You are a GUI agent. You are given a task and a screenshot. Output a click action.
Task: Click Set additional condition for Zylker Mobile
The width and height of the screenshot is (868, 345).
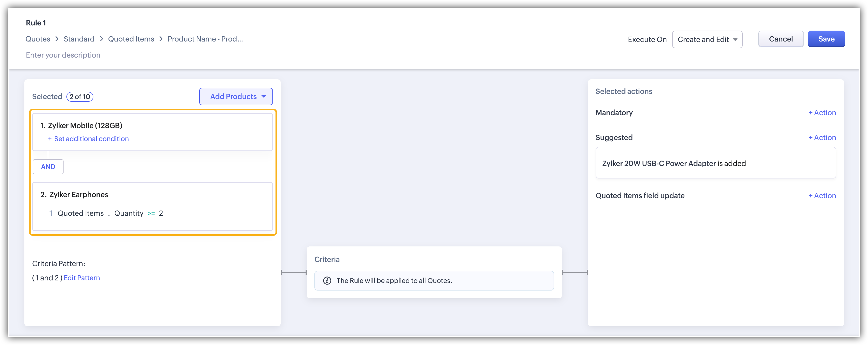click(x=91, y=139)
